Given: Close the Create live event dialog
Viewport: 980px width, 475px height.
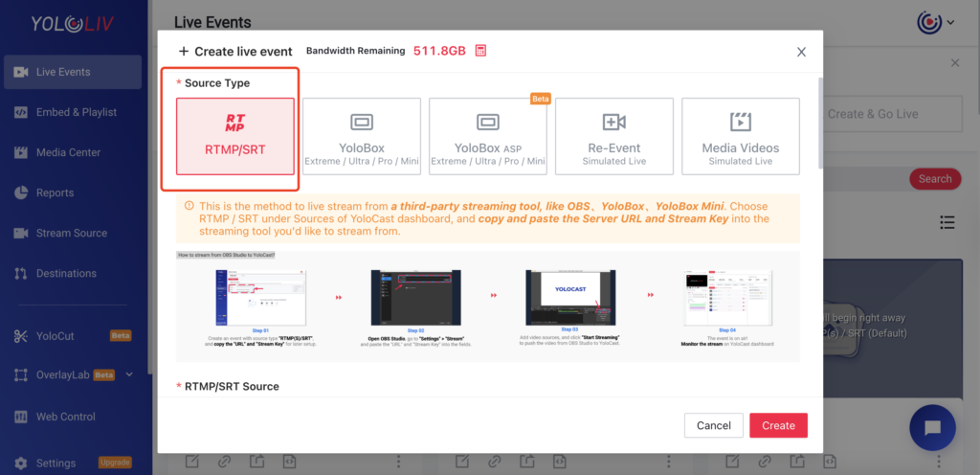Looking at the screenshot, I should click(x=801, y=52).
